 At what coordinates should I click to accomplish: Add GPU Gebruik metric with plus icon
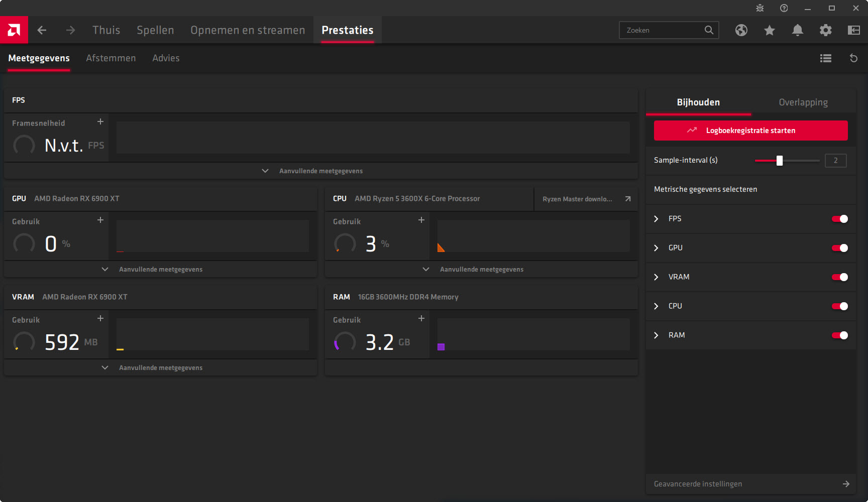coord(100,220)
